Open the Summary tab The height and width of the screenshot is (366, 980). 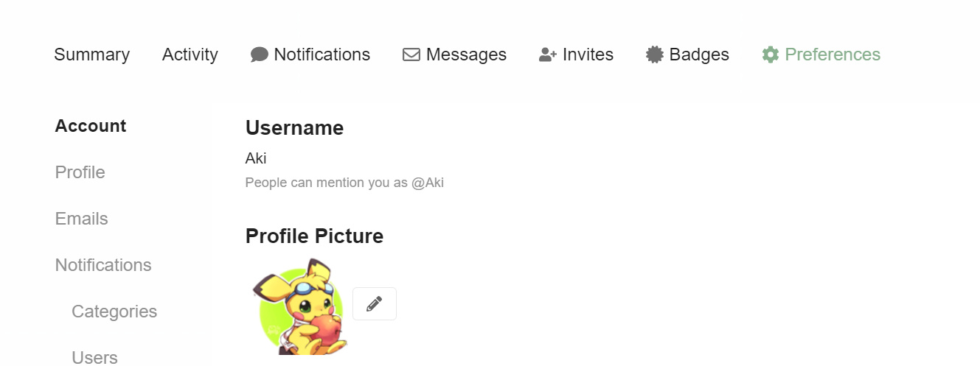point(92,54)
